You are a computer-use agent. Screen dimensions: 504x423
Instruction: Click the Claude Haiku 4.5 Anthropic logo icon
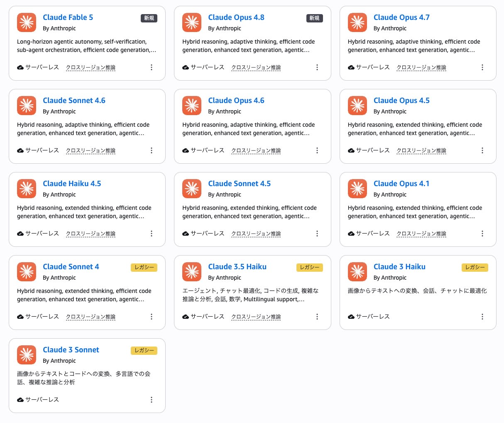point(27,189)
